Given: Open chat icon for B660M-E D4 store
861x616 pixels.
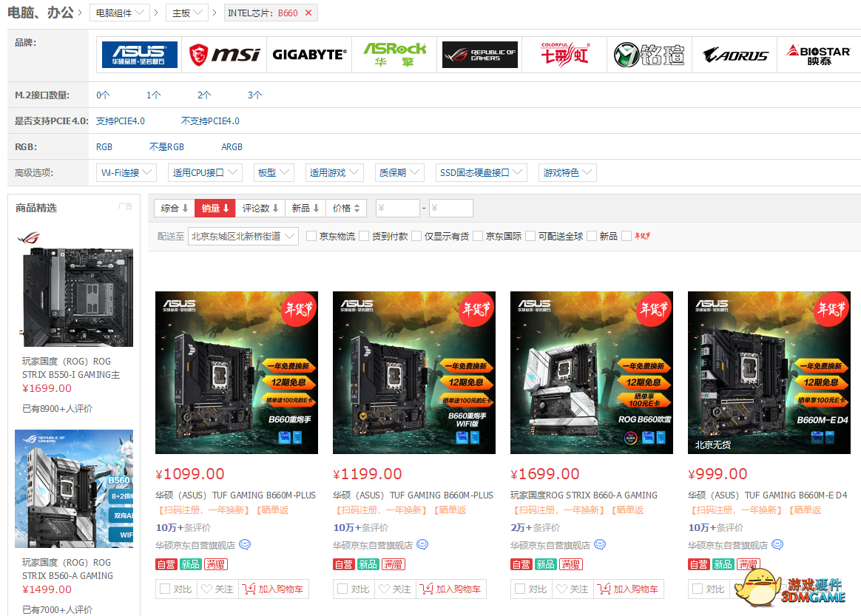Looking at the screenshot, I should coord(777,544).
